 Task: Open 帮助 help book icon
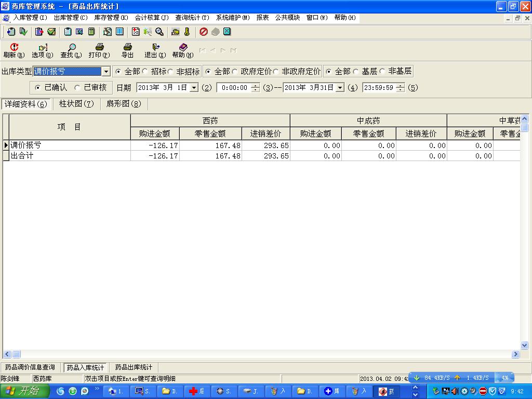[183, 47]
